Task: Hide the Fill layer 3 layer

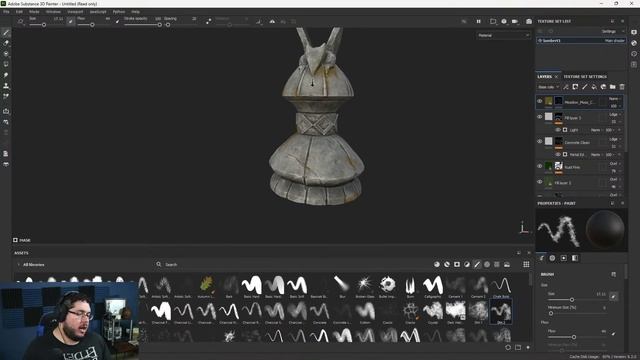Action: [540, 117]
